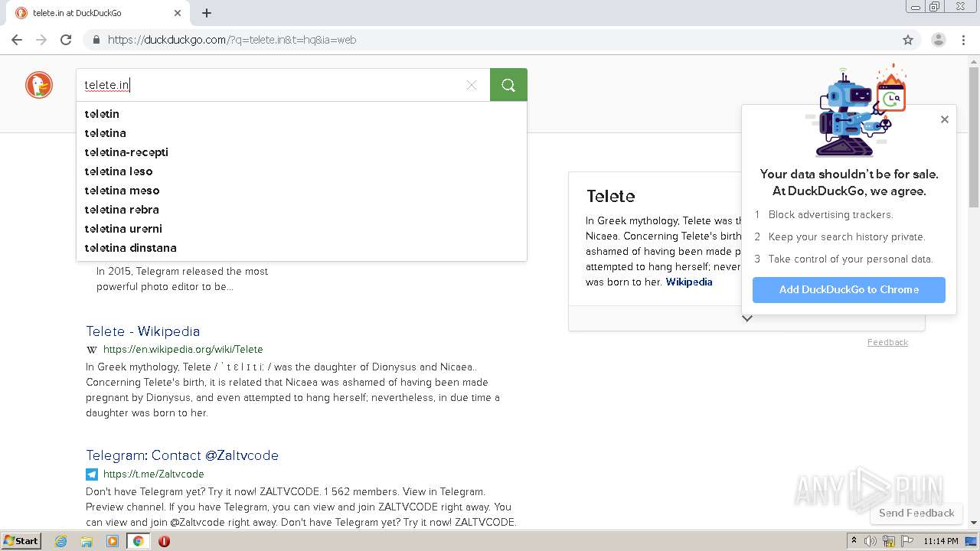The height and width of the screenshot is (551, 980).
Task: Click the Wikipedia favicon beside result URL
Action: (92, 350)
